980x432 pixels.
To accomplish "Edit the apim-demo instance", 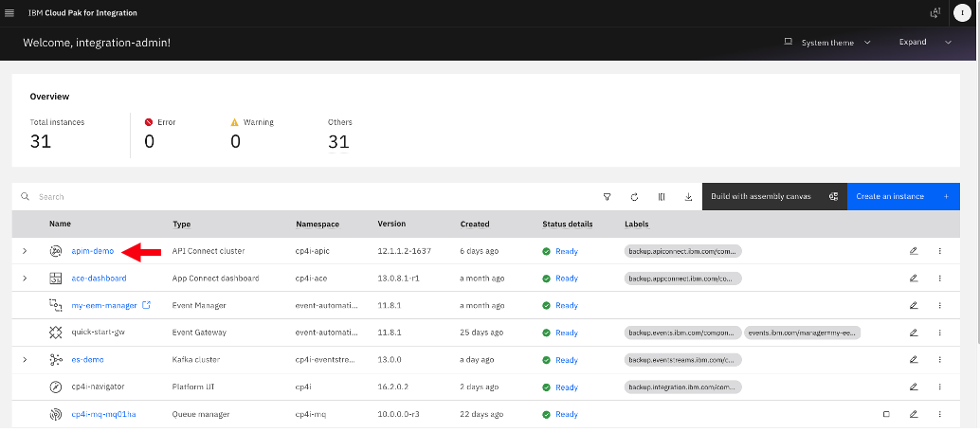I will point(913,251).
